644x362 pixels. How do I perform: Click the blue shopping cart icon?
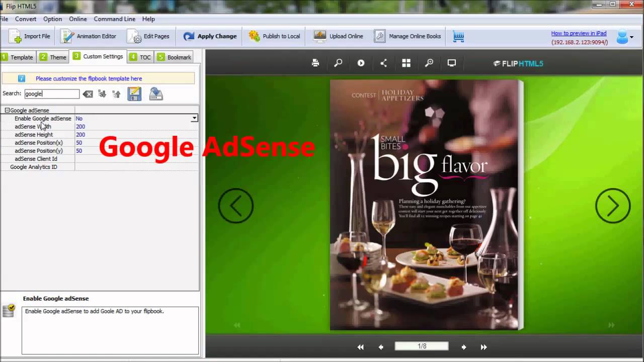pos(458,37)
